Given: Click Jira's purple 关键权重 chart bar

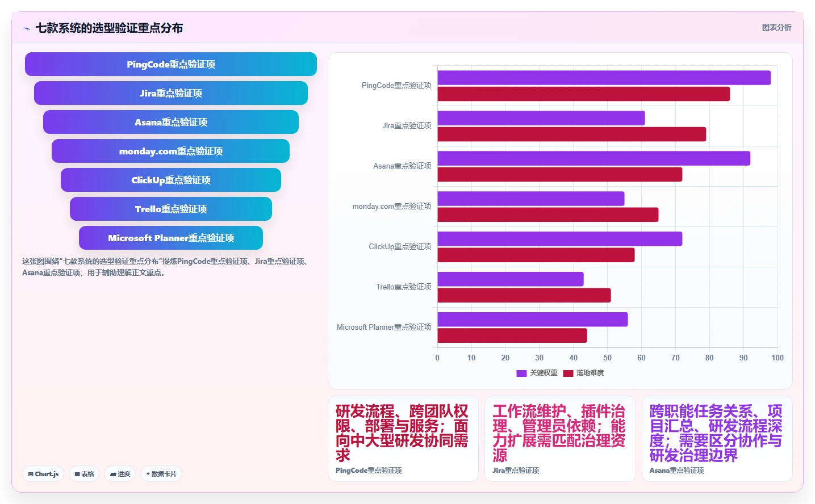Looking at the screenshot, I should 541,118.
